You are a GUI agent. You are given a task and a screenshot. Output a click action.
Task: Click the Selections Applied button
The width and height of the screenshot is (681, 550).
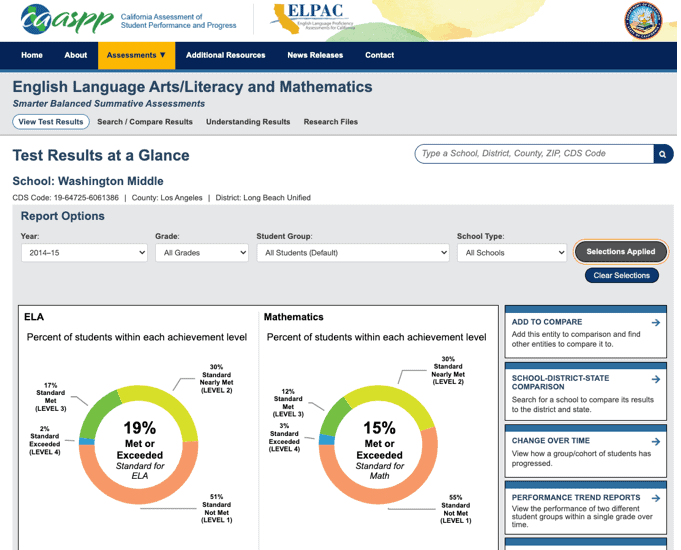coord(620,252)
